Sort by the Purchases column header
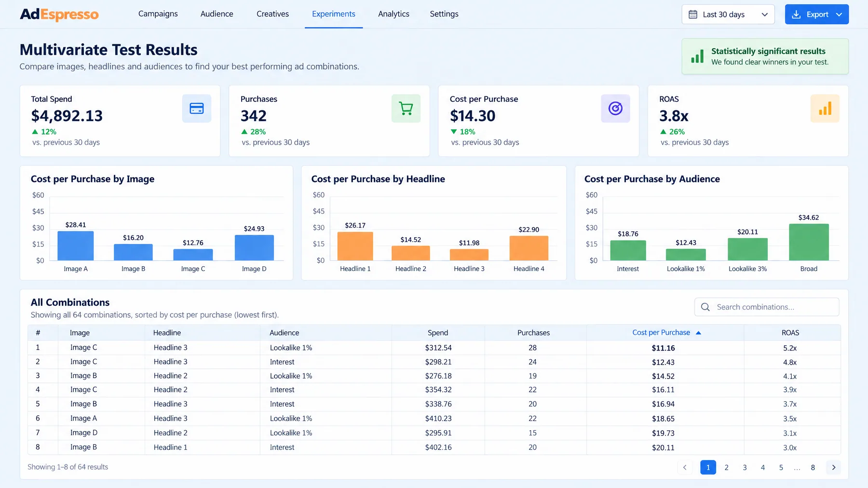 point(533,333)
